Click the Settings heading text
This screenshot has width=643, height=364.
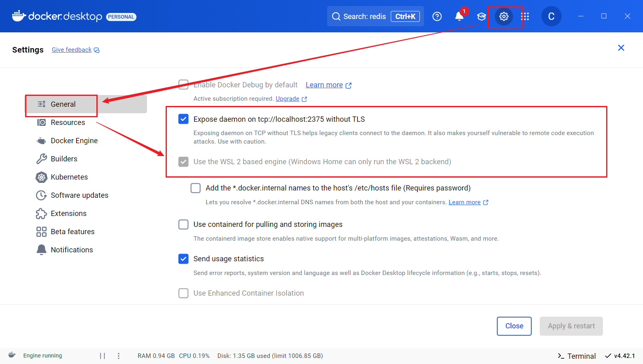tap(28, 50)
